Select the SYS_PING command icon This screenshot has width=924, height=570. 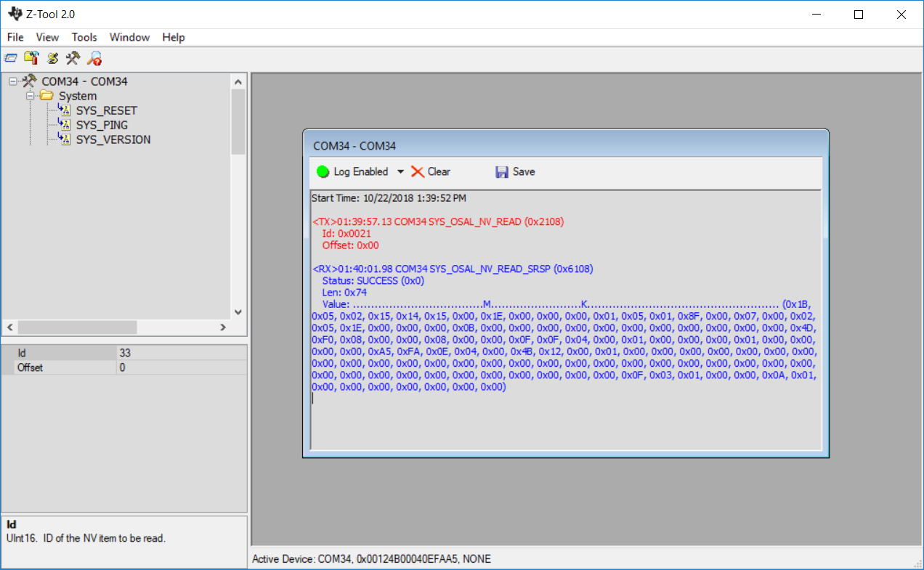(65, 125)
